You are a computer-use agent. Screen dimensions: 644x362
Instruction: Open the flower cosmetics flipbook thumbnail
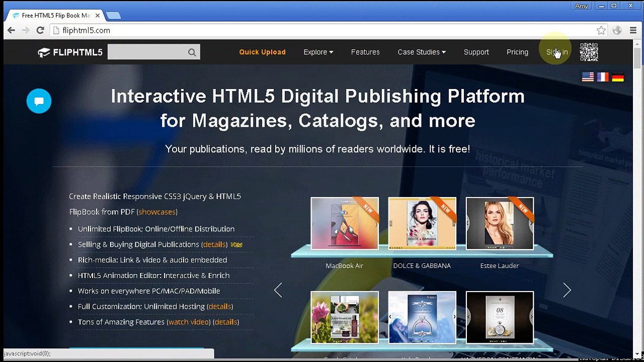click(x=345, y=317)
